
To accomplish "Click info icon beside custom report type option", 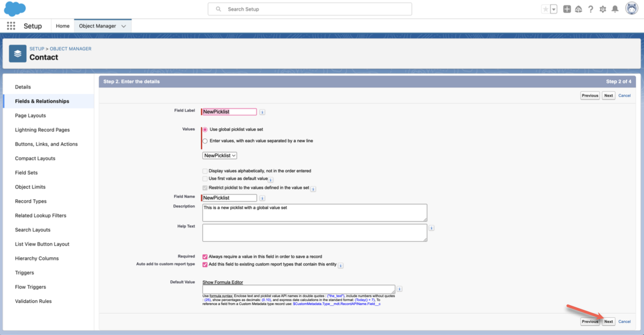I will click(x=341, y=265).
